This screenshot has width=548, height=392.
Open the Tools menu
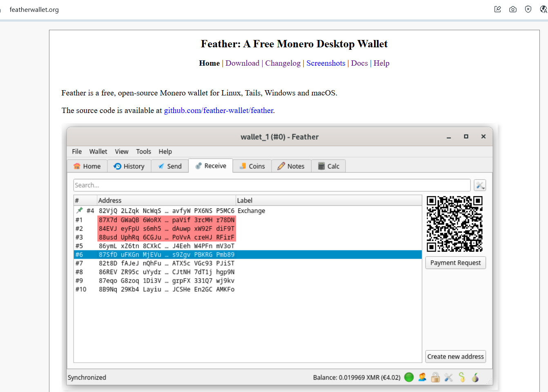[x=143, y=151]
